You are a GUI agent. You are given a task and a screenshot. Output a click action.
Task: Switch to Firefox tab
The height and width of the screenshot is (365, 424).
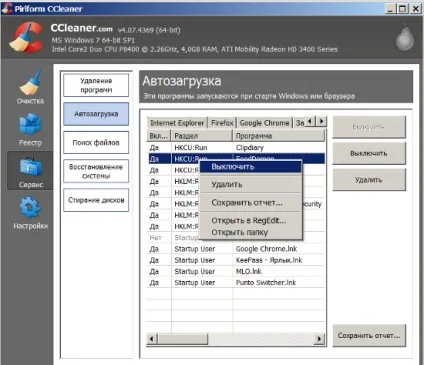pyautogui.click(x=222, y=123)
